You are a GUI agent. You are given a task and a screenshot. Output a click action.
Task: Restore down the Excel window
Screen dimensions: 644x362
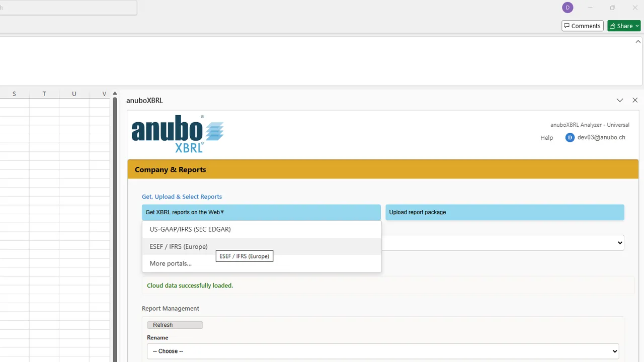612,8
